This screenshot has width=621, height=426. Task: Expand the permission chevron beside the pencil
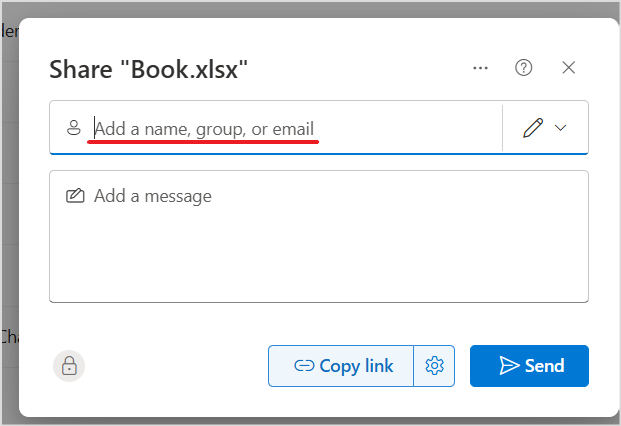[x=560, y=128]
